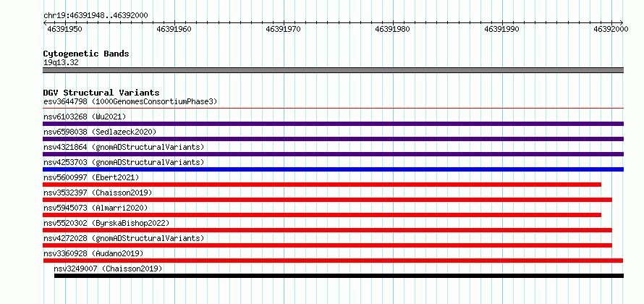Open nsv6598038 (Sedlazeck2020) label
Viewport: 644px width, 304px height.
click(100, 132)
